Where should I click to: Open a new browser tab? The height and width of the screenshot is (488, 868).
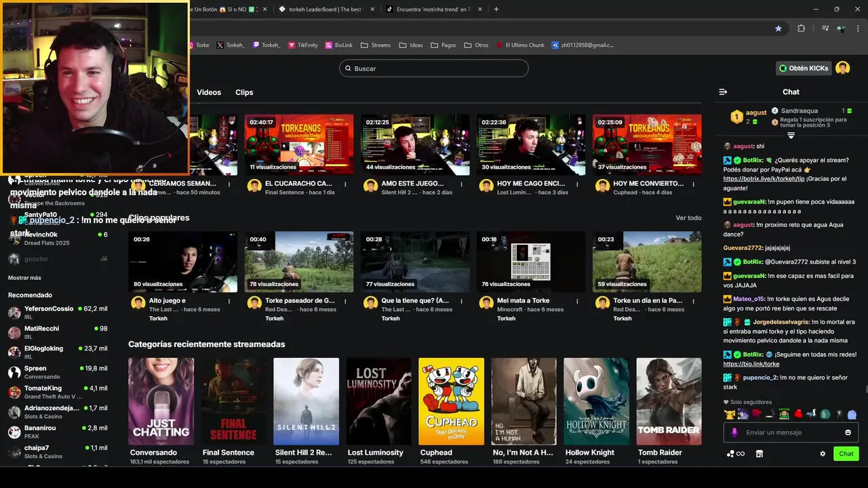coord(496,9)
